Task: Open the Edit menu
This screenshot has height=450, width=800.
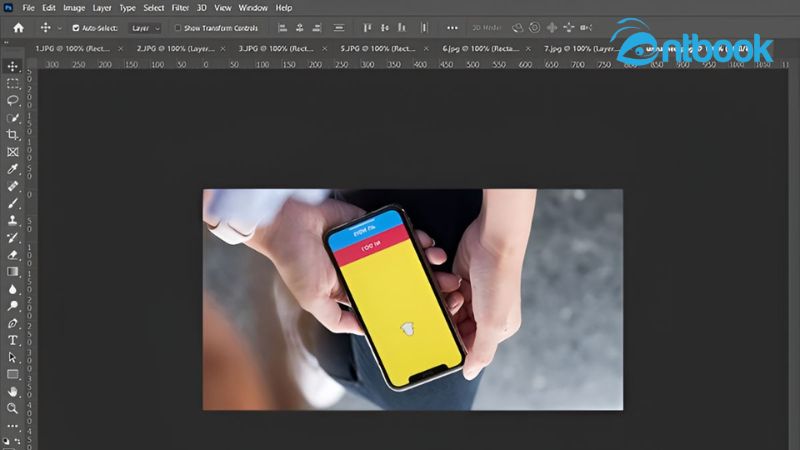Action: click(49, 8)
